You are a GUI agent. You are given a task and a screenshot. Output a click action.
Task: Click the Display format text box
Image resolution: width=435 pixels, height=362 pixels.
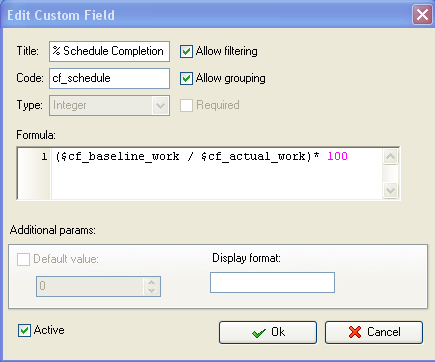click(272, 283)
